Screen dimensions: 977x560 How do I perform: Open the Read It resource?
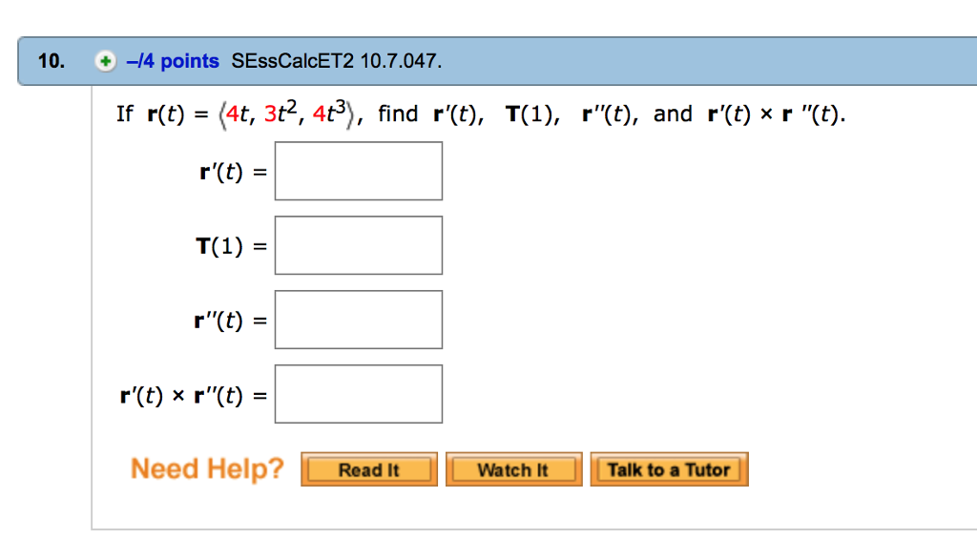point(368,468)
